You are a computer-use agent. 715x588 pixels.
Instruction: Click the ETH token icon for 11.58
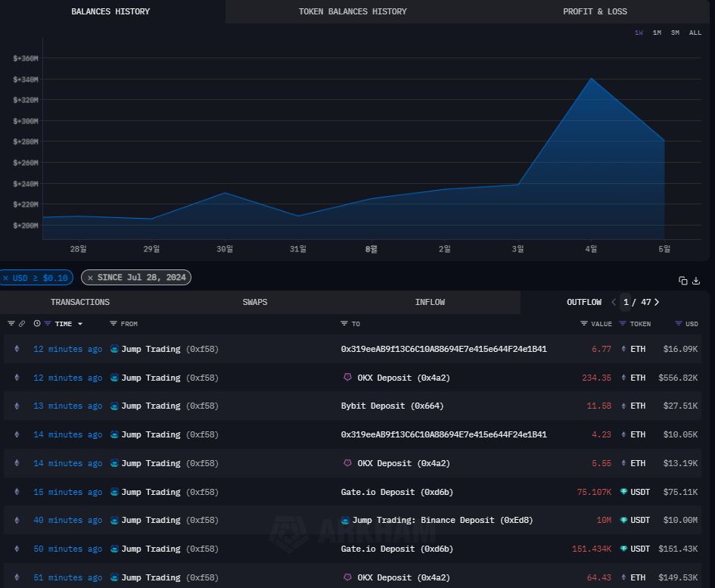(623, 406)
